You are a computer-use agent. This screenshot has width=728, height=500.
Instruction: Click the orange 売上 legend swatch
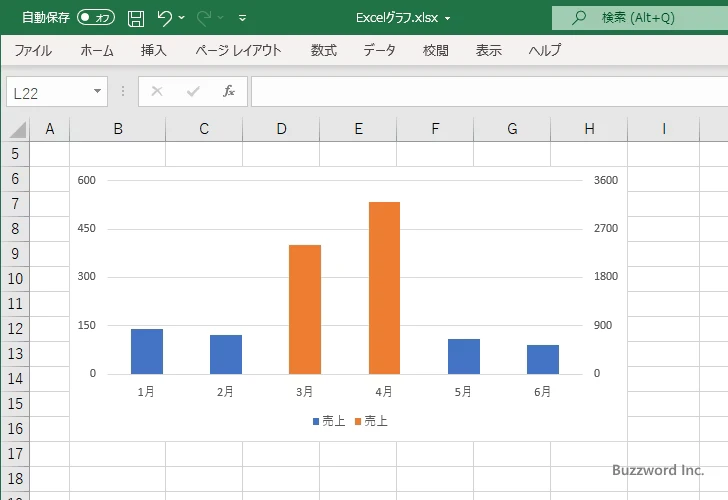click(x=357, y=422)
